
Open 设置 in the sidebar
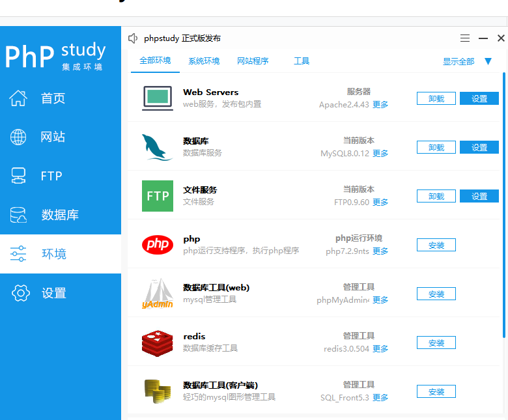pyautogui.click(x=61, y=293)
